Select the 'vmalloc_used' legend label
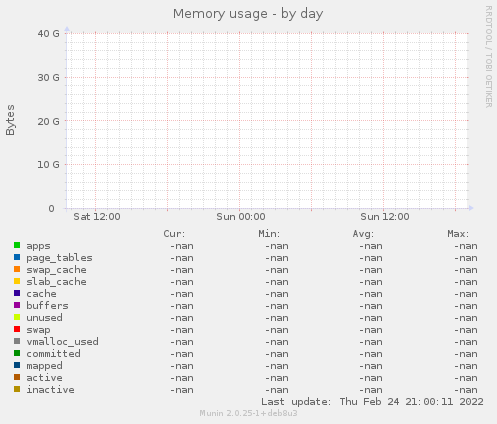Screen dimensions: 497x424 click(62, 342)
